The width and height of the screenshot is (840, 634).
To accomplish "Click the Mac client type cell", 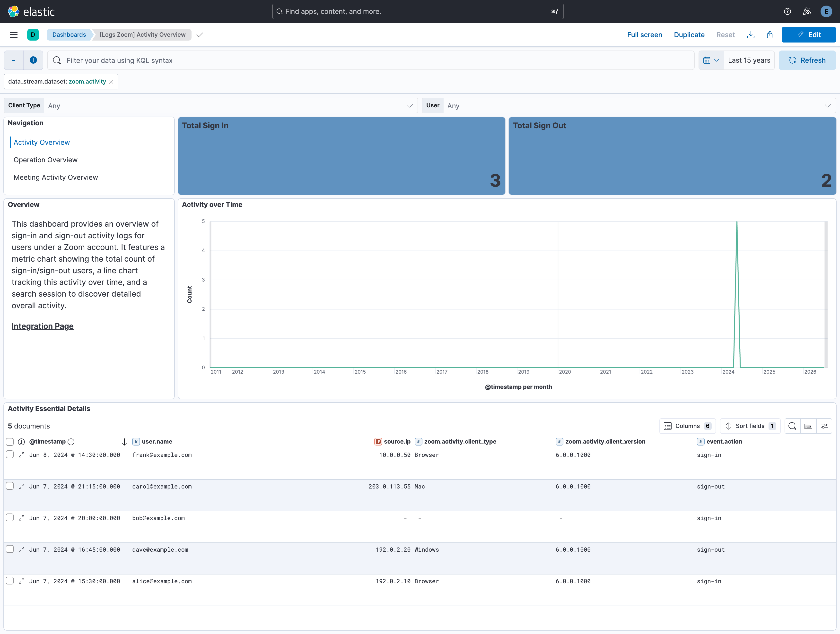I will click(420, 486).
